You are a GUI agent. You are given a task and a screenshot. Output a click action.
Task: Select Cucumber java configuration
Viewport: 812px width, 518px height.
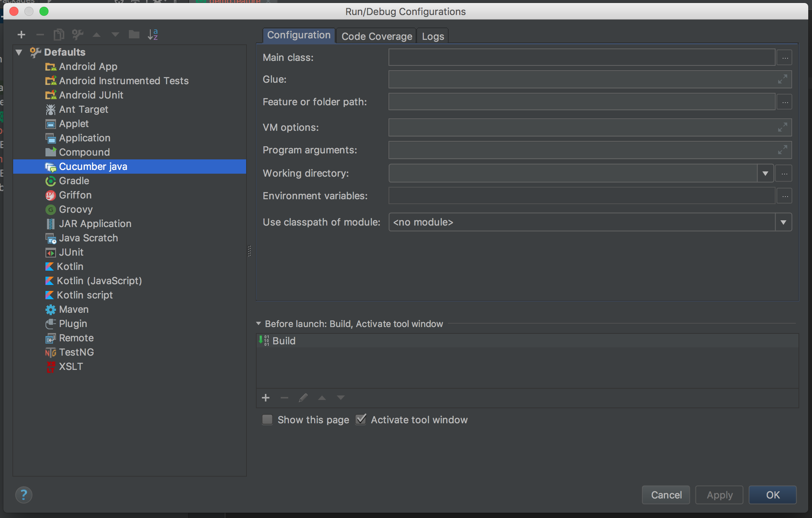(x=130, y=167)
